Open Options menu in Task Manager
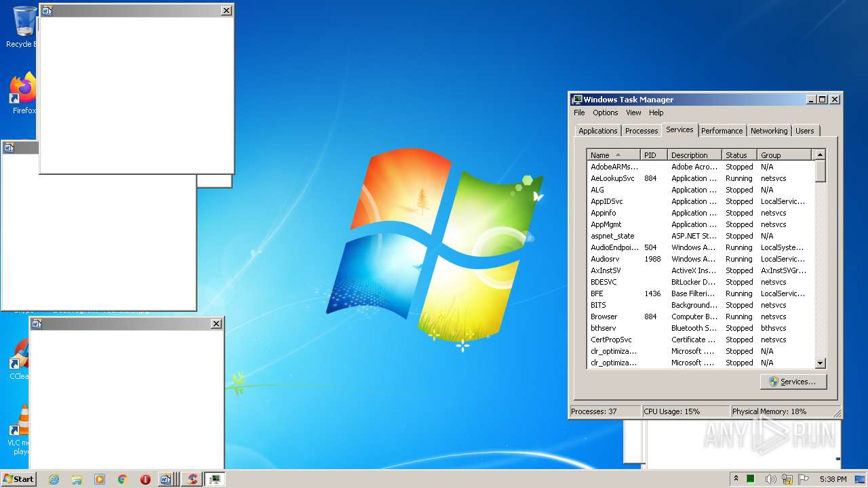The height and width of the screenshot is (488, 868). click(606, 113)
